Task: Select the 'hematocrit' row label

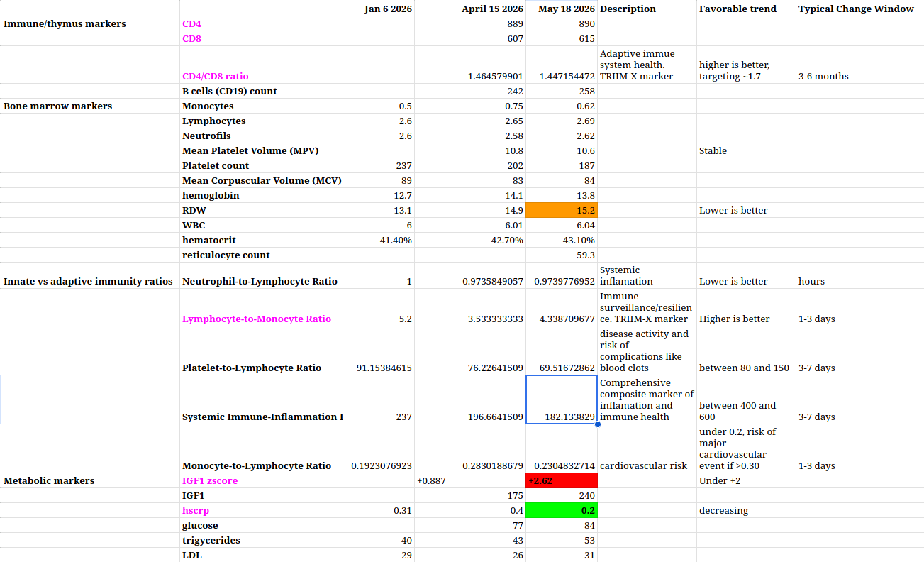Action: (x=261, y=240)
